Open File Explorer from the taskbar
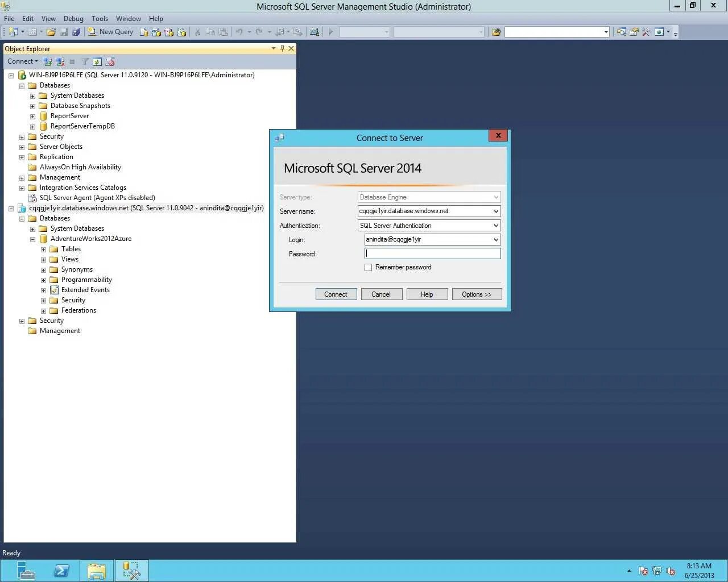The image size is (728, 582). pyautogui.click(x=97, y=571)
